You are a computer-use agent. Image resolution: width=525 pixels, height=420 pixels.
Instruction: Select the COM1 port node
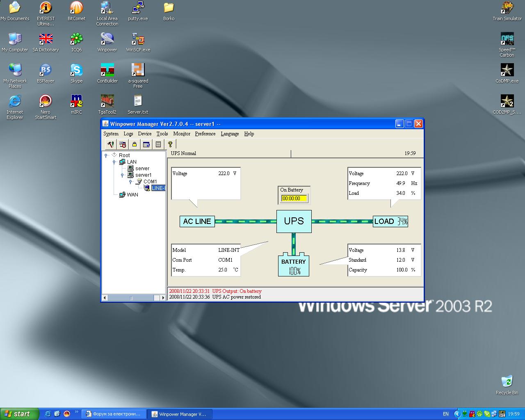[150, 182]
